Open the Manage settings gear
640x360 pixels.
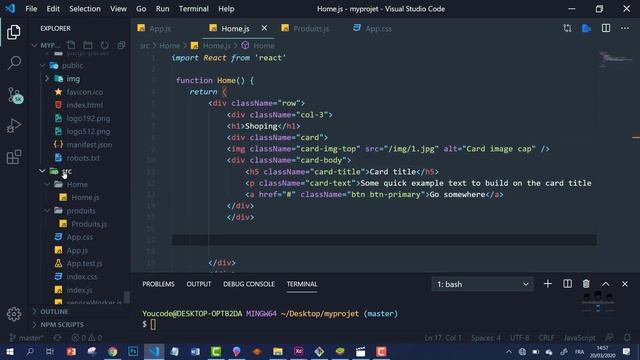pos(14,314)
